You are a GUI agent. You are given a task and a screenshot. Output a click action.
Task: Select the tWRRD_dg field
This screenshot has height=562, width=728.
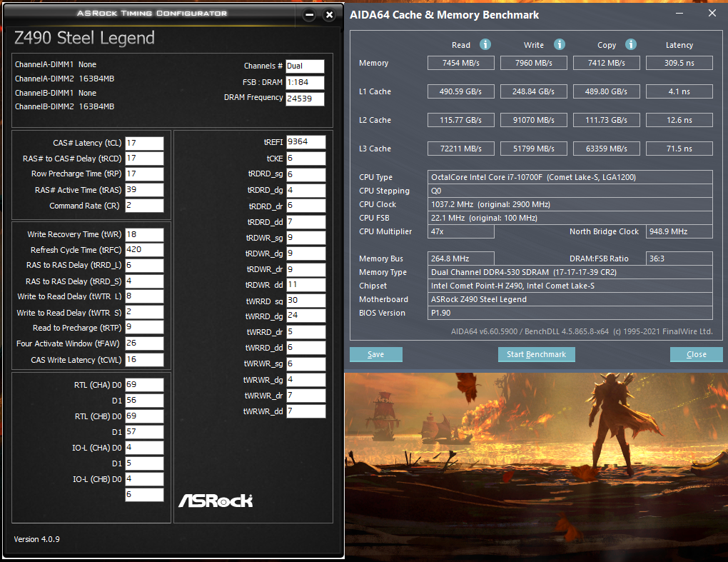point(306,316)
